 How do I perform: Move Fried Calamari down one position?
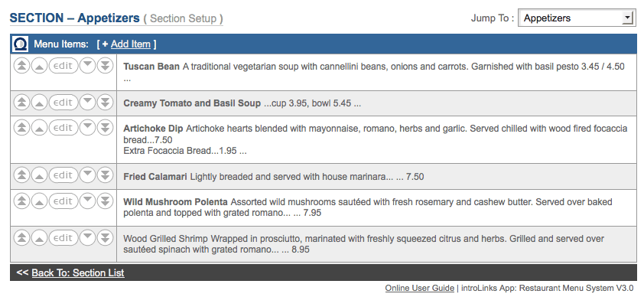pyautogui.click(x=87, y=175)
